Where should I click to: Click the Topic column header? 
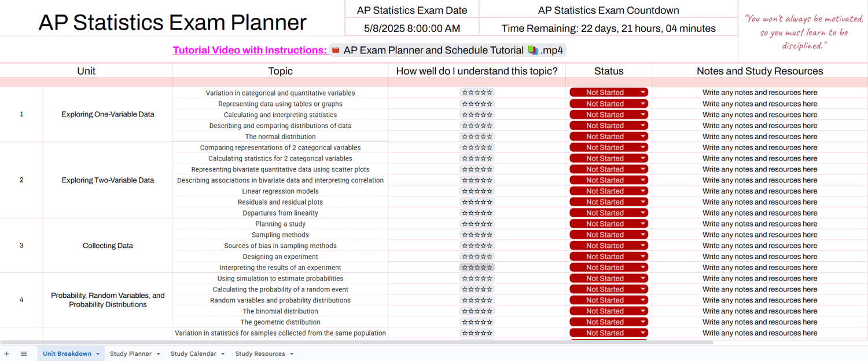[x=280, y=71]
